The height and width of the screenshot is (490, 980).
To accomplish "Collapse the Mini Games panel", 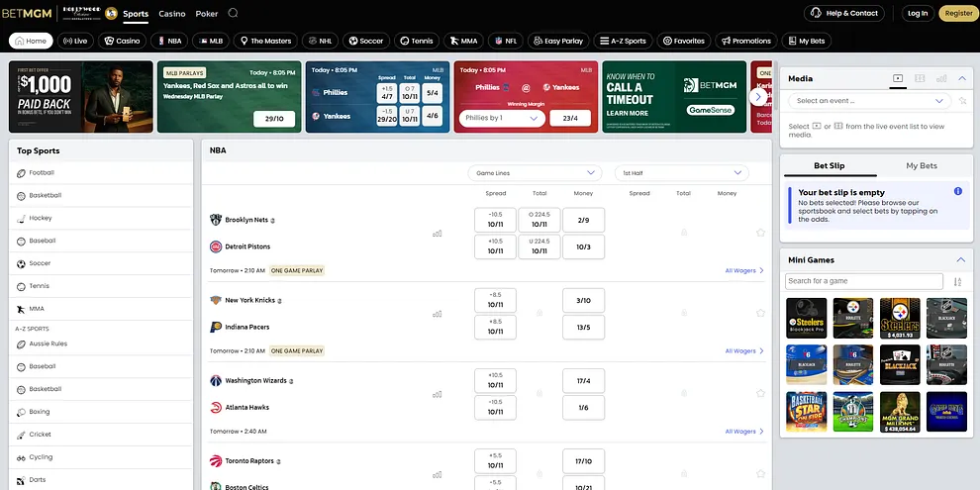I will (x=960, y=260).
